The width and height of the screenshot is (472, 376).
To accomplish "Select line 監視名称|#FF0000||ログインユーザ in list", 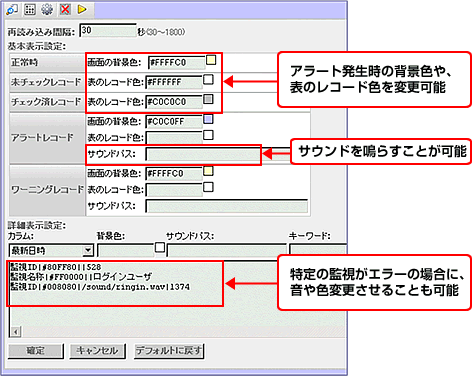I will tap(81, 277).
